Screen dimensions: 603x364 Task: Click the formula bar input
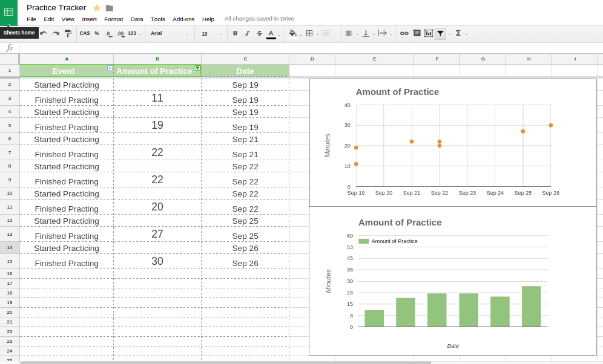click(311, 48)
